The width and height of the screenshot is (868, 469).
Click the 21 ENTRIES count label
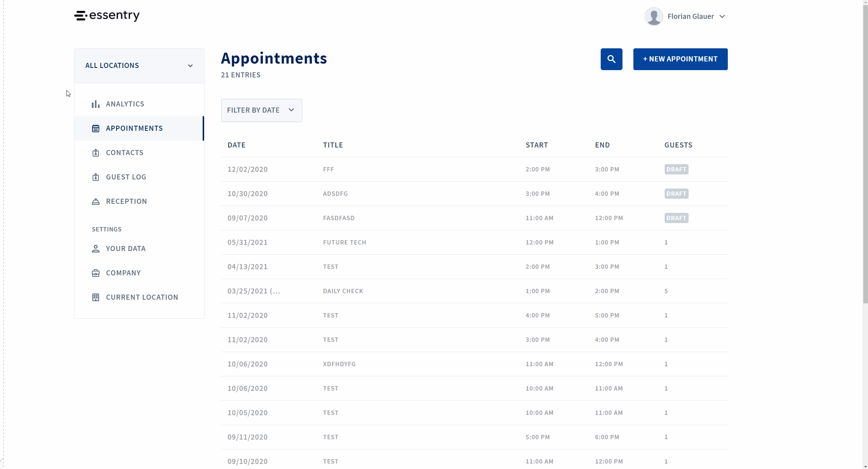tap(241, 75)
